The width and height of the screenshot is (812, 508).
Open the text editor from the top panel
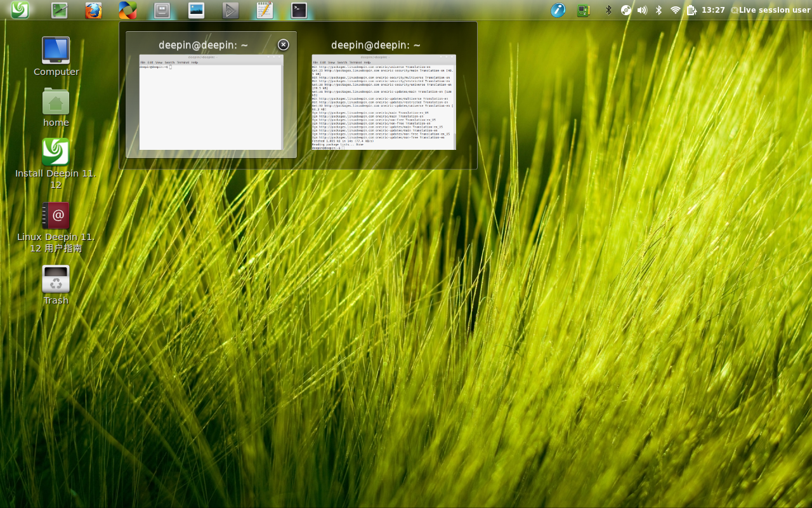[264, 10]
